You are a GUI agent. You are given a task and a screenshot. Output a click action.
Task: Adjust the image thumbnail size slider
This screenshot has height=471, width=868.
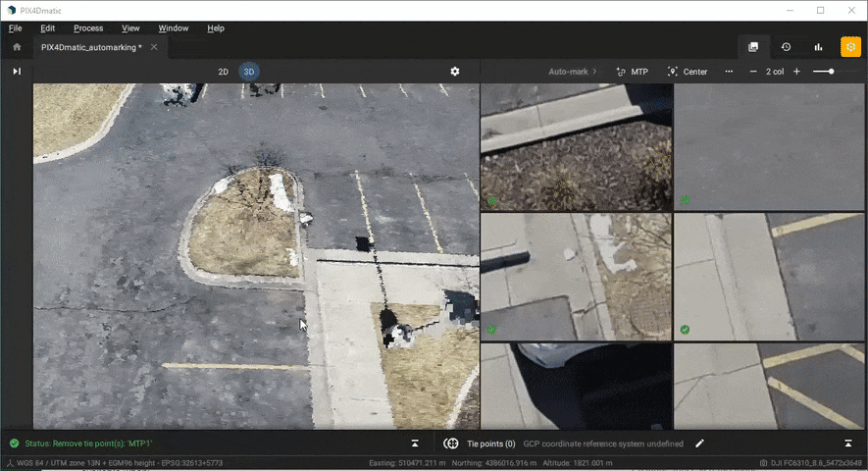[x=831, y=72]
